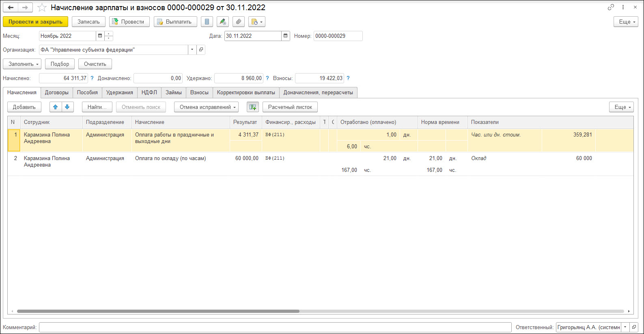Open the Корректировки выплаты tab
The width and height of the screenshot is (644, 334).
[x=246, y=93]
